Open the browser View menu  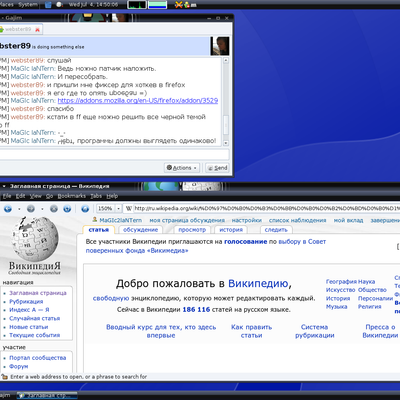[35, 196]
